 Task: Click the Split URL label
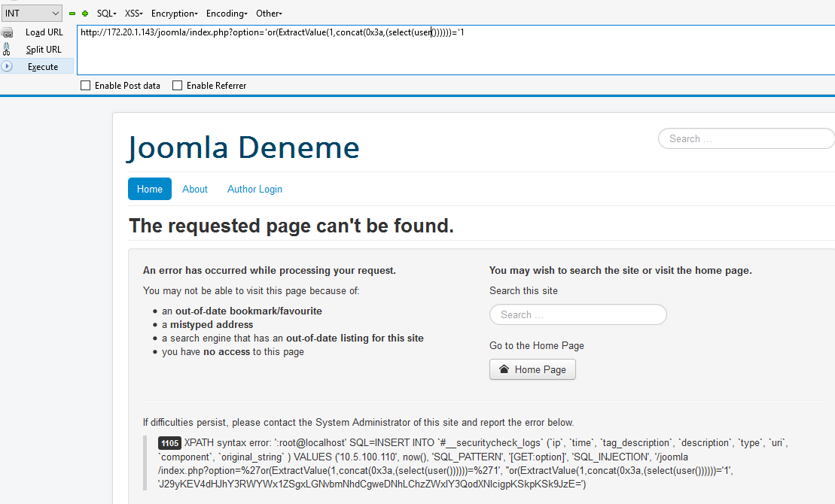[x=44, y=50]
